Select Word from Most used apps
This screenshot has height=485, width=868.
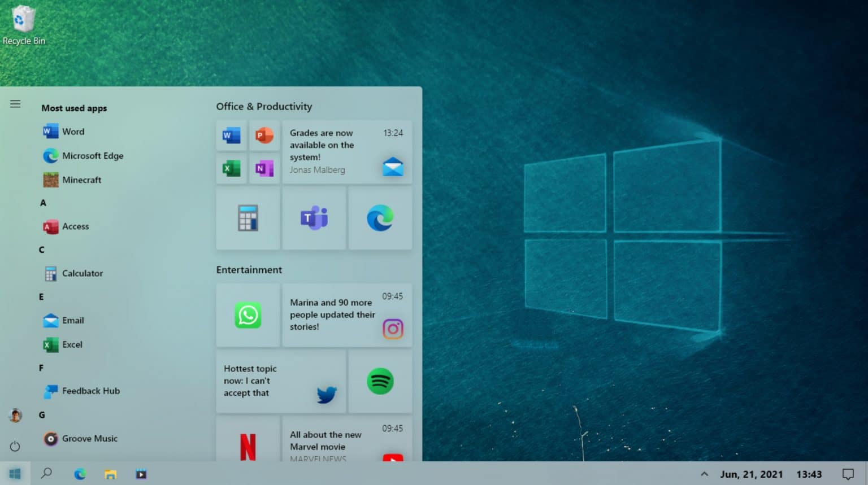click(73, 131)
